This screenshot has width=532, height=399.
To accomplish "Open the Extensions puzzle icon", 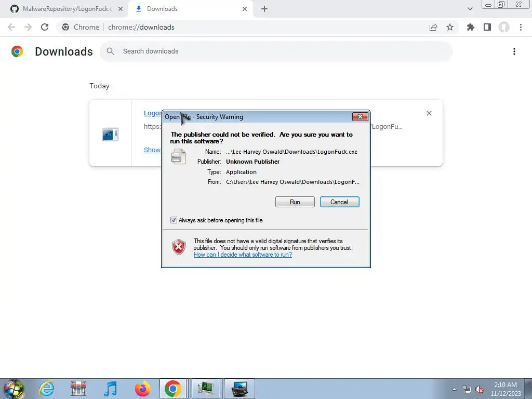I will pyautogui.click(x=471, y=27).
